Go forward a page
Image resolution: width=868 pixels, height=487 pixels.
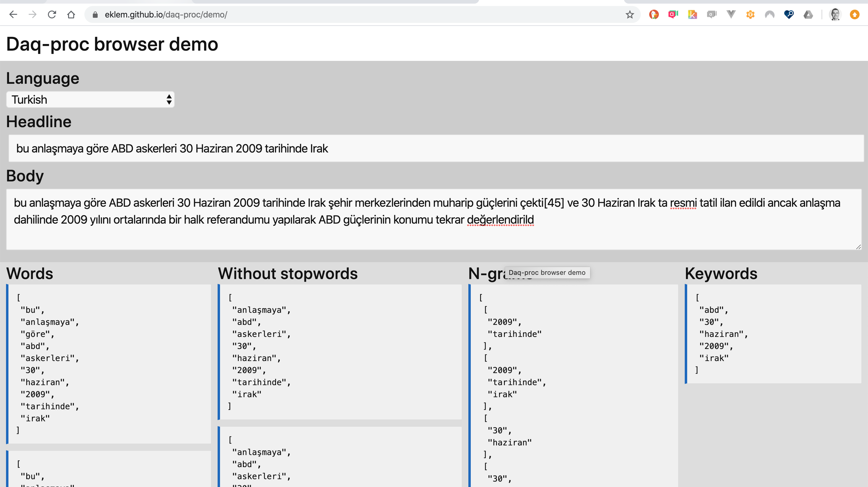pyautogui.click(x=33, y=14)
